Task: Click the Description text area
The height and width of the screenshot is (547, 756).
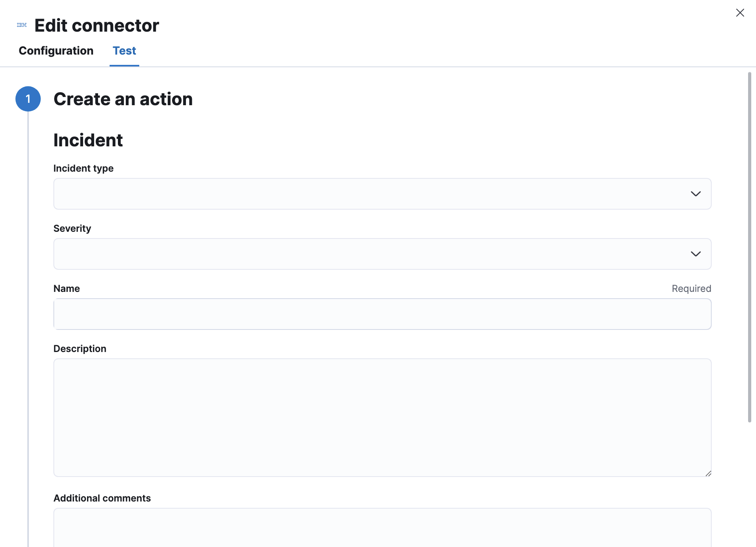Action: [382, 417]
